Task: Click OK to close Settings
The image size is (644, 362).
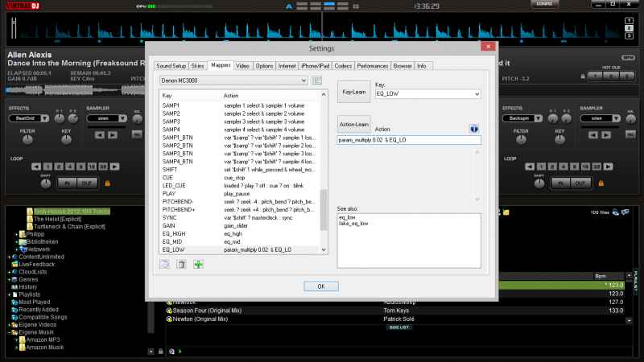Action: (320, 286)
